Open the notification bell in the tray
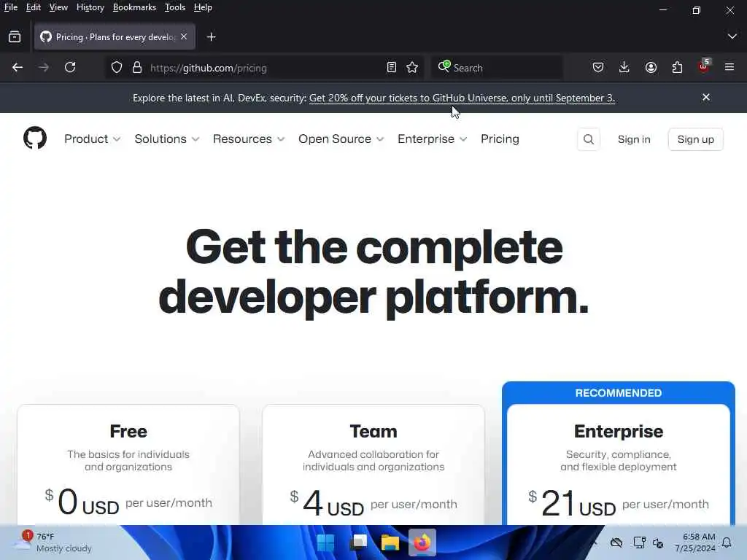 (727, 542)
